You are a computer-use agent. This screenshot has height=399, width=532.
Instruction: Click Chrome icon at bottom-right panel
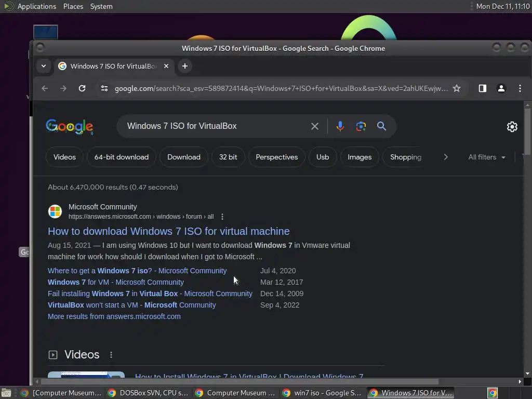[493, 393]
